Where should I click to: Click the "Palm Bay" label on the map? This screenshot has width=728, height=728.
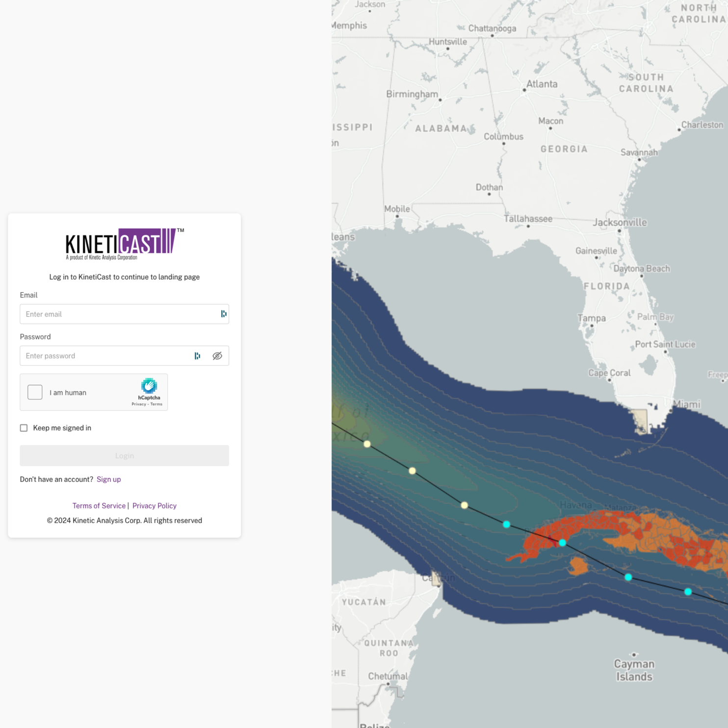(655, 317)
